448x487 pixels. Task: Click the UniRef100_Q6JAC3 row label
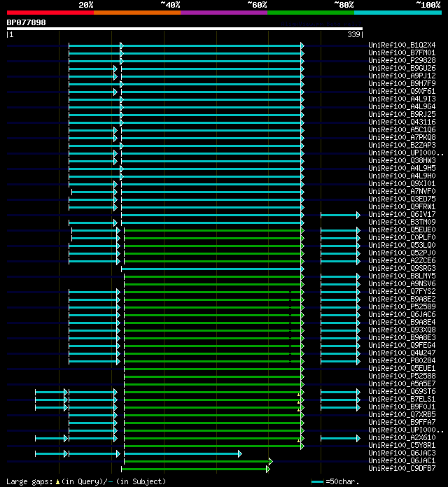click(x=402, y=453)
